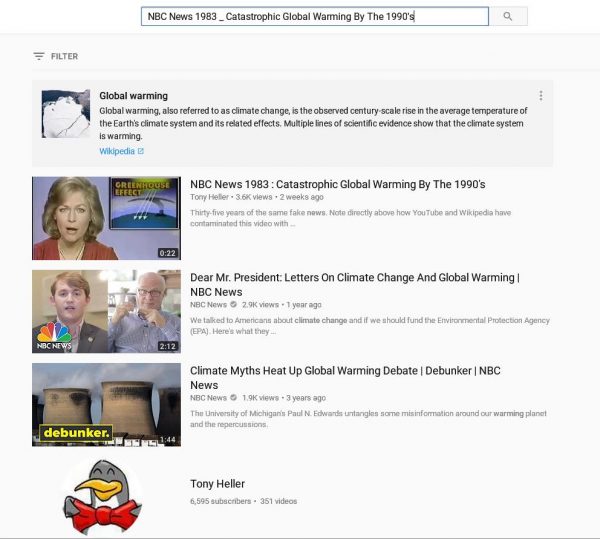Open the Global warming panel three-dot menu
This screenshot has width=600, height=539.
[x=541, y=96]
